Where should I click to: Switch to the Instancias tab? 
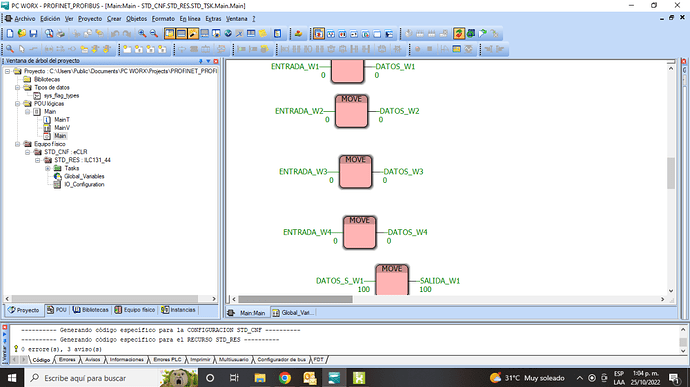pos(178,310)
